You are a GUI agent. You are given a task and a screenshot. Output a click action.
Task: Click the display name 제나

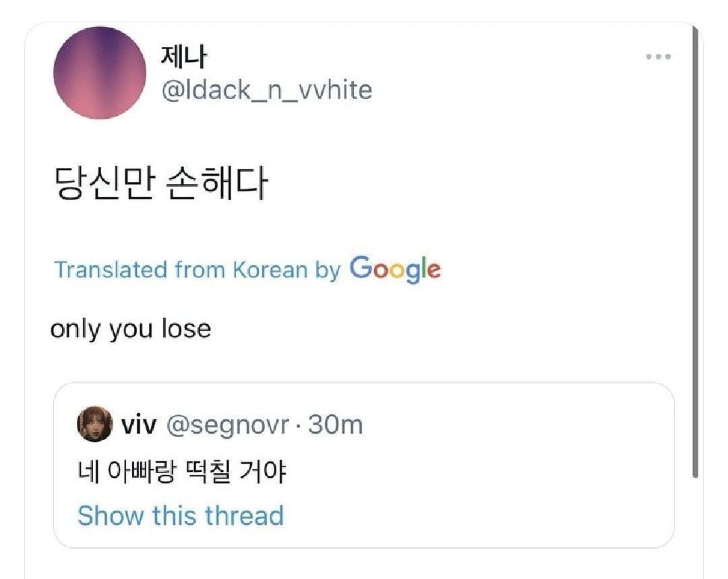pos(183,57)
